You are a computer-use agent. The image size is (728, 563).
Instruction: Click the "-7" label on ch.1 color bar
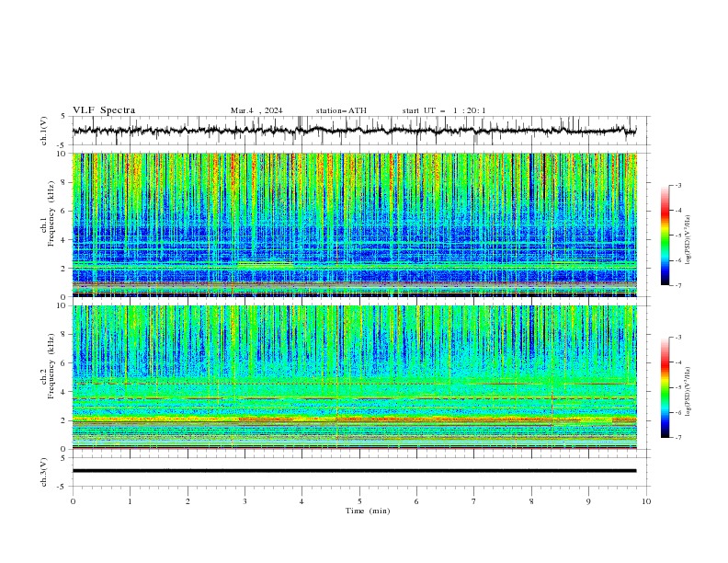[678, 286]
